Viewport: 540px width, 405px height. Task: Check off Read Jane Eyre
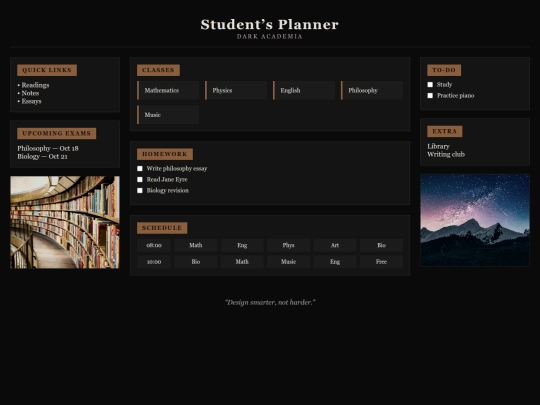point(140,180)
